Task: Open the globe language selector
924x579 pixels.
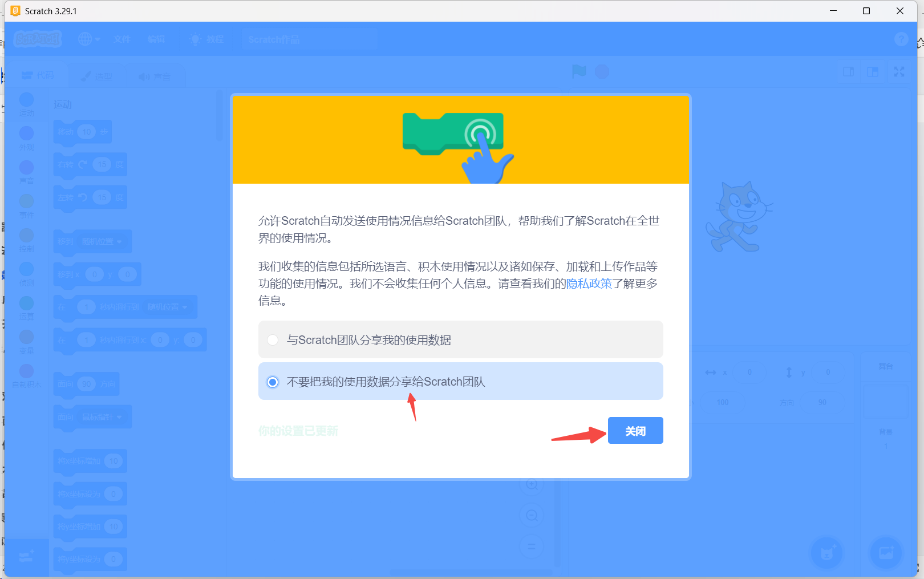Action: pyautogui.click(x=89, y=39)
